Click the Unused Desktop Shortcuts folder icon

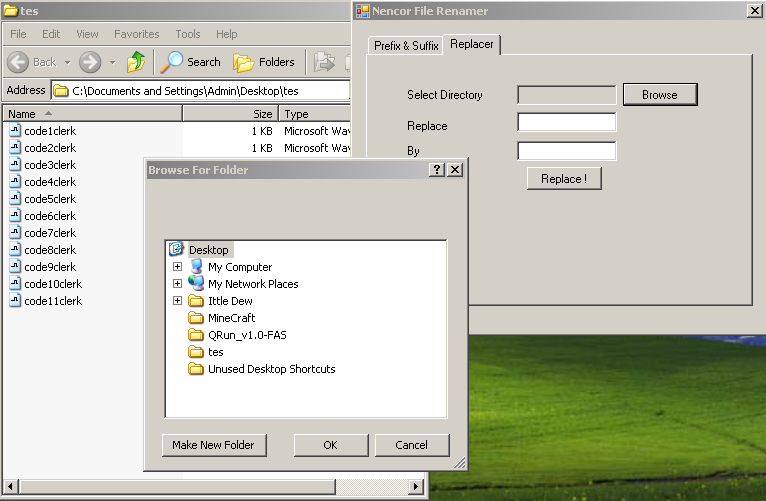(x=196, y=369)
